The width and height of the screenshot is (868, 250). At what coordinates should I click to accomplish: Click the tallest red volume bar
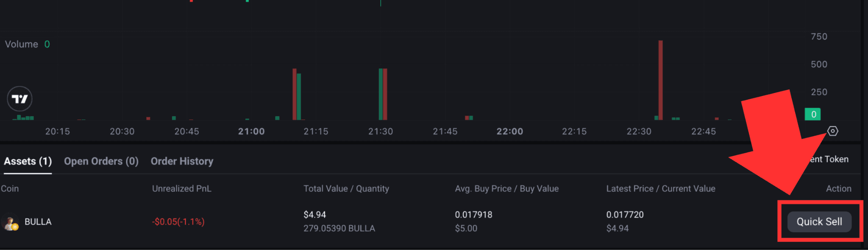660,80
